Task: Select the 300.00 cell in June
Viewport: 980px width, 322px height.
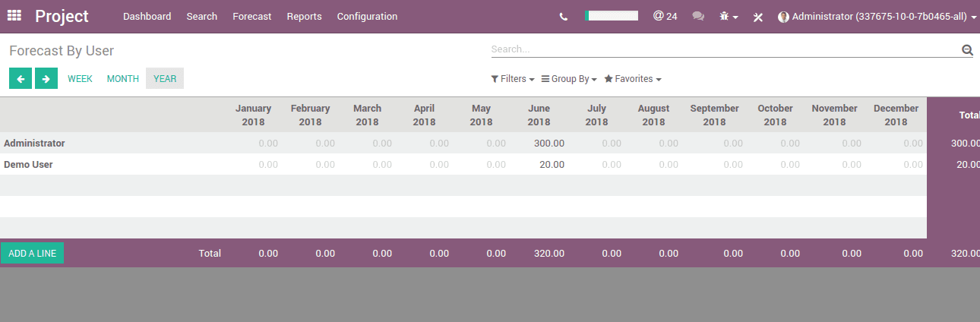Action: pyautogui.click(x=548, y=143)
